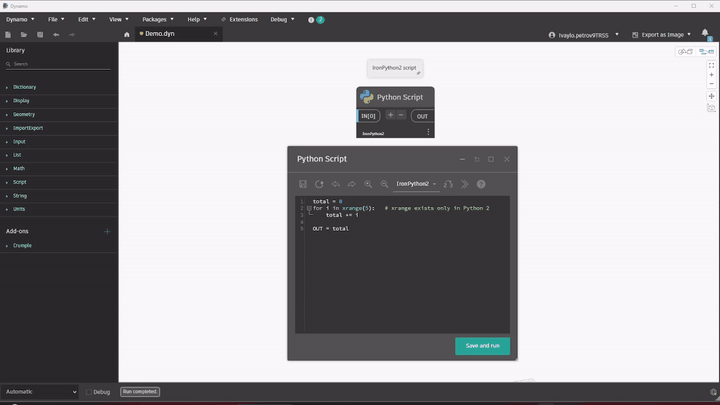Viewport: 720px width, 405px height.
Task: Expand the Geometry library category
Action: coord(25,114)
